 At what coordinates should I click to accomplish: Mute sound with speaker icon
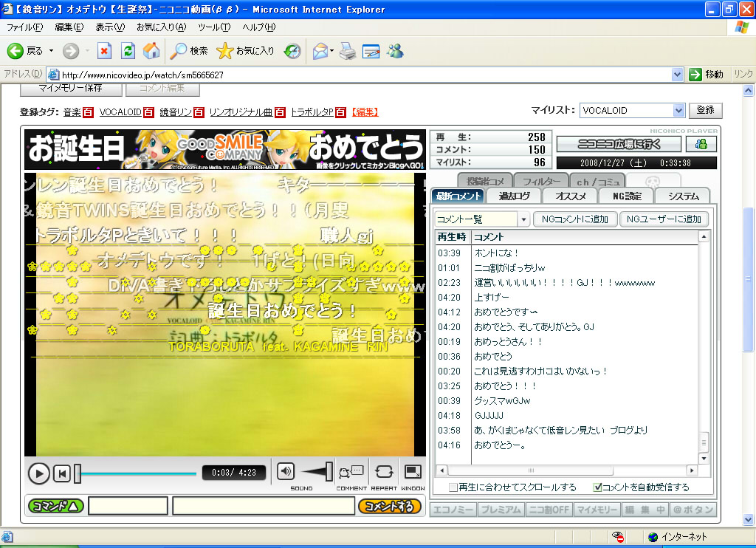click(286, 471)
